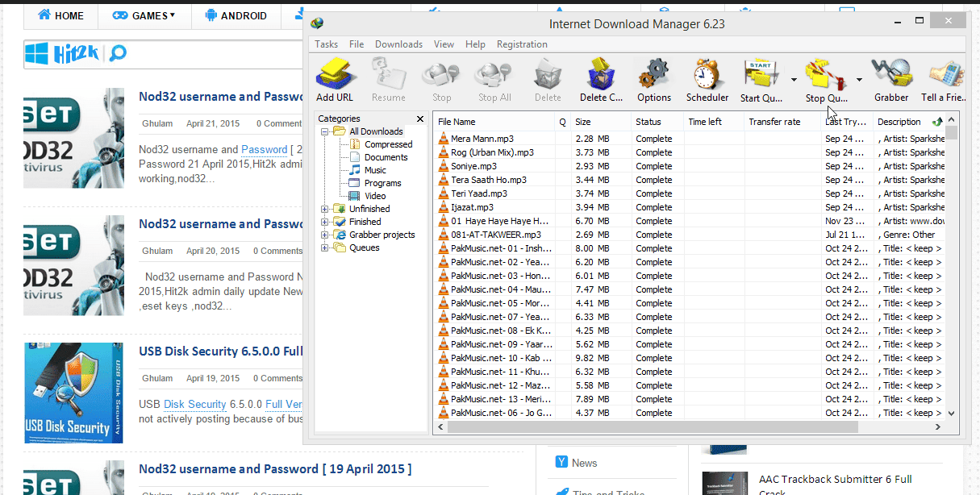Click the Stop toolbar icon
This screenshot has width=980, height=495.
441,74
